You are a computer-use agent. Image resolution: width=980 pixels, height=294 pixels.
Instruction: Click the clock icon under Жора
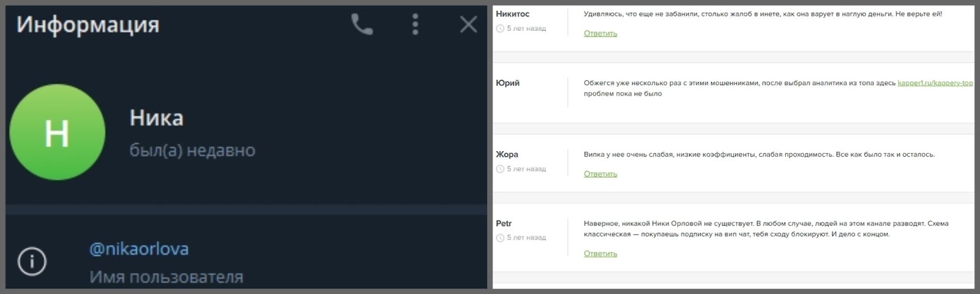click(x=500, y=169)
